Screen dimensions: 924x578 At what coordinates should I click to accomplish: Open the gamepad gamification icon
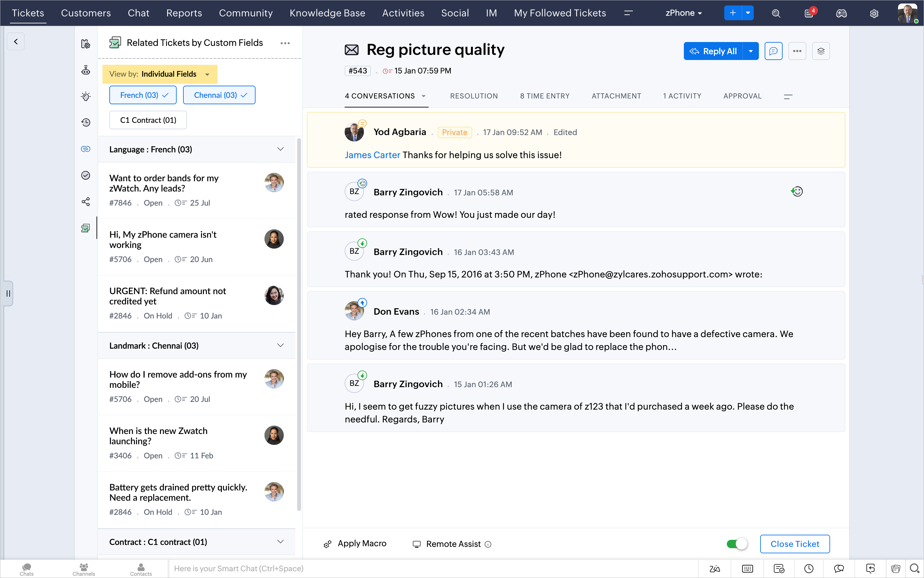(x=842, y=13)
